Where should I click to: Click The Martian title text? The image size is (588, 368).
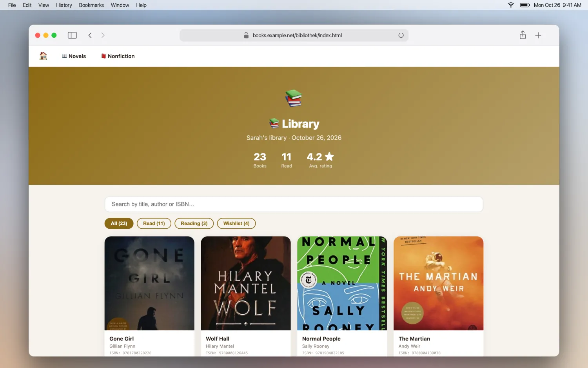point(414,339)
